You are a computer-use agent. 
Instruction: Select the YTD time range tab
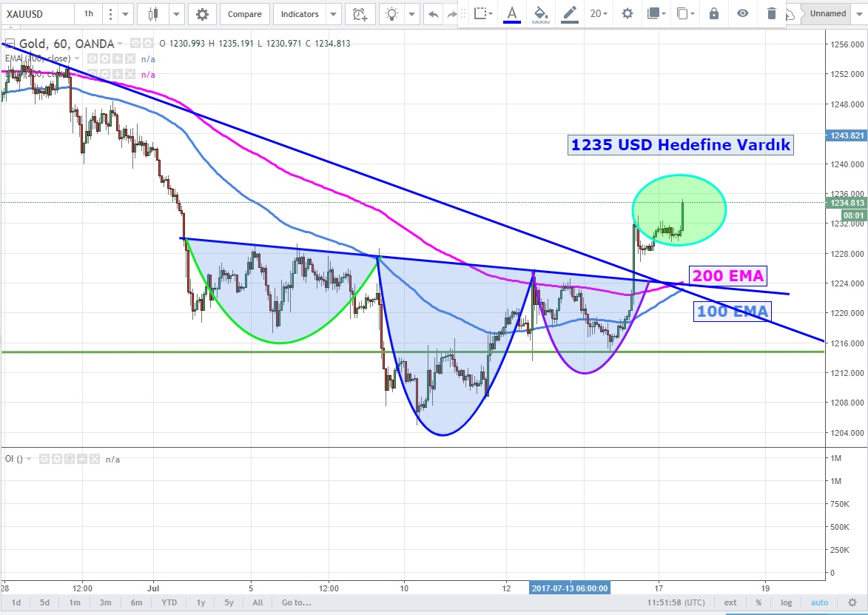pos(169,602)
